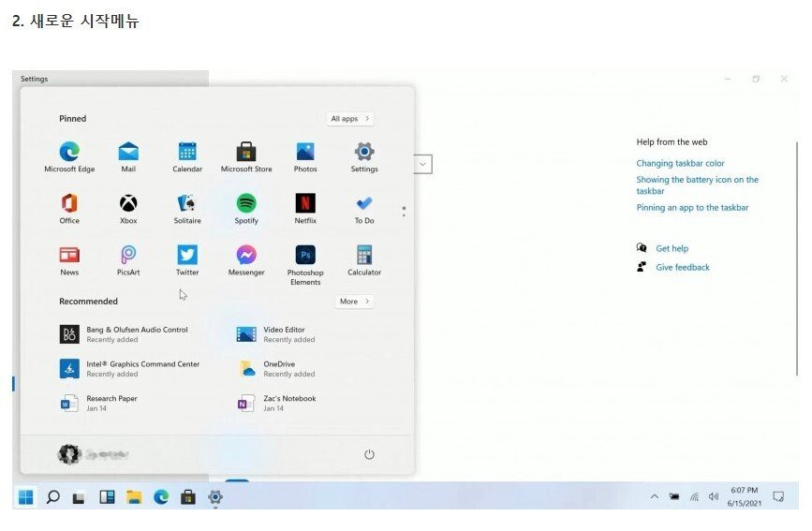Open the To Do app

[364, 208]
